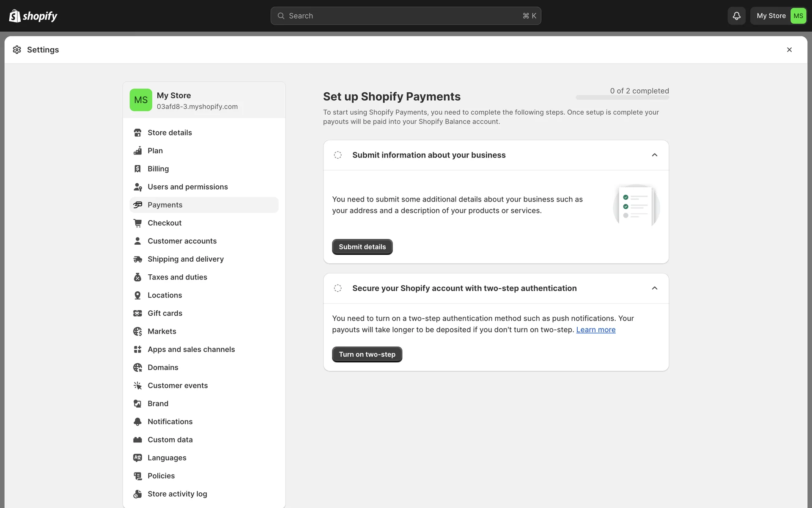The width and height of the screenshot is (812, 508).
Task: Open the Checkout settings page
Action: pyautogui.click(x=164, y=223)
